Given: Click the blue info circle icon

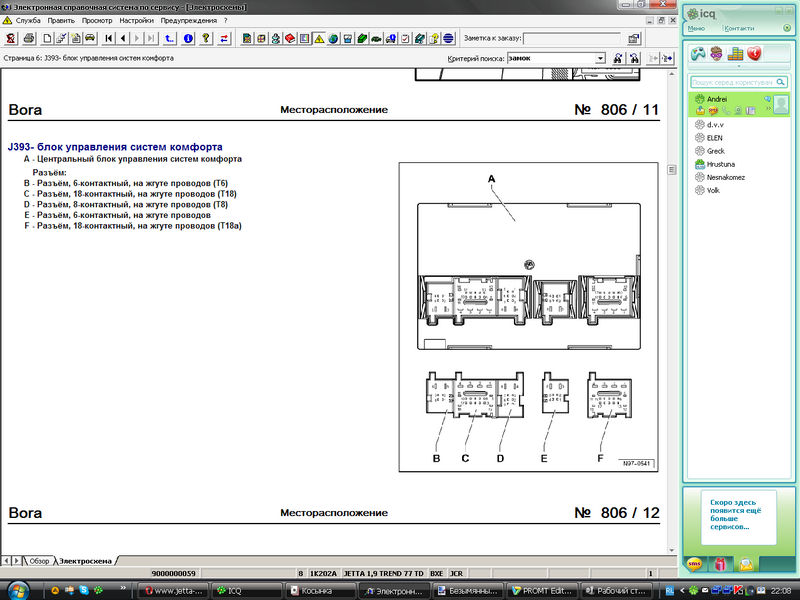Looking at the screenshot, I should tap(188, 38).
